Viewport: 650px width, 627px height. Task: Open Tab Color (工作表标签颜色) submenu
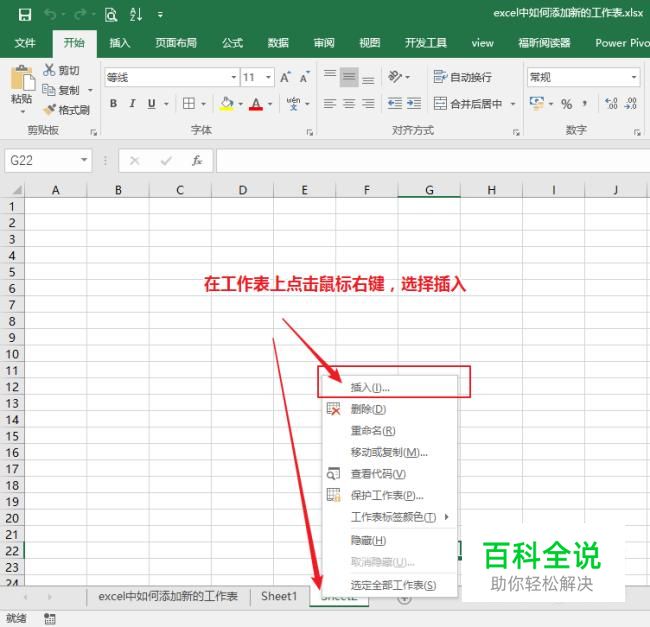tap(389, 517)
